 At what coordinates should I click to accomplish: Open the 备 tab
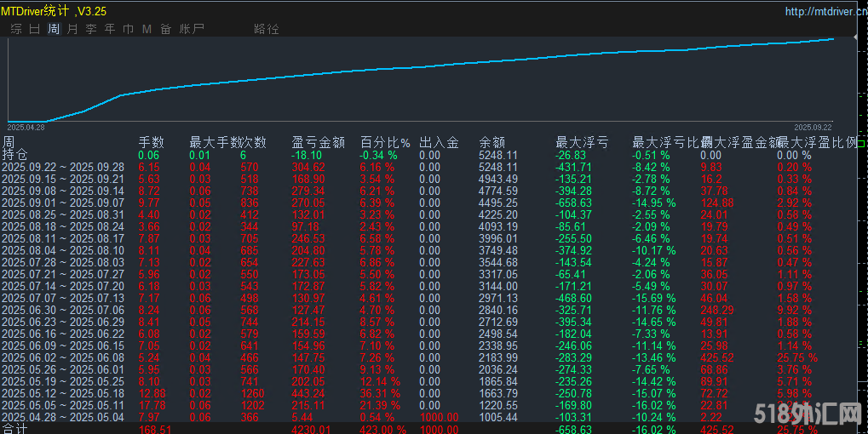coord(165,29)
